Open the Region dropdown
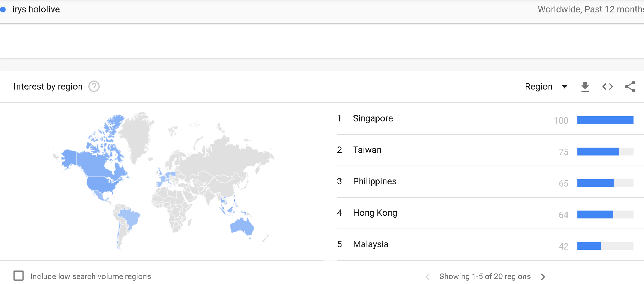644x284 pixels. (539, 87)
